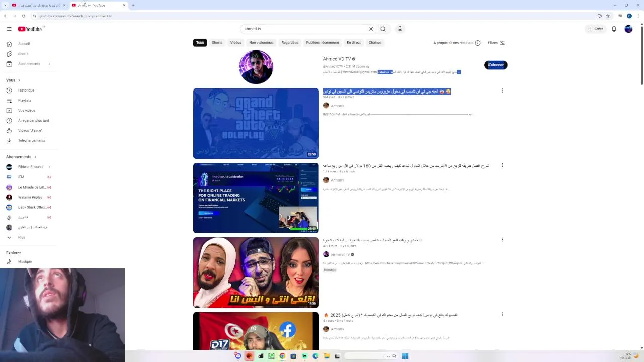This screenshot has height=362, width=644.
Task: Open File Explorer folder in taskbar
Action: (327, 356)
